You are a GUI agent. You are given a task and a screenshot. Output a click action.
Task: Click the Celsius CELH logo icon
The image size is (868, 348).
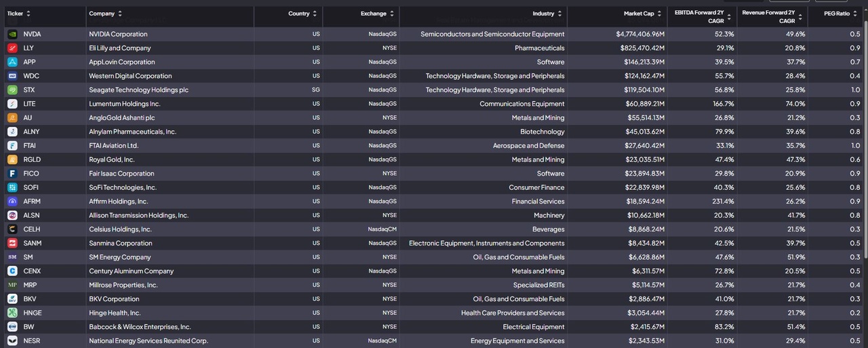pyautogui.click(x=12, y=229)
